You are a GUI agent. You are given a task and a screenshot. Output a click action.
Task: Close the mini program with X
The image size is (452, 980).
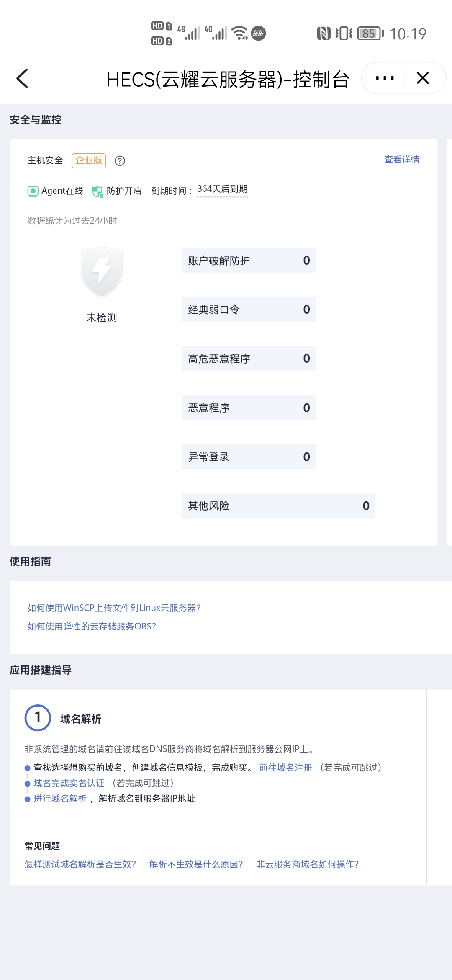point(423,78)
